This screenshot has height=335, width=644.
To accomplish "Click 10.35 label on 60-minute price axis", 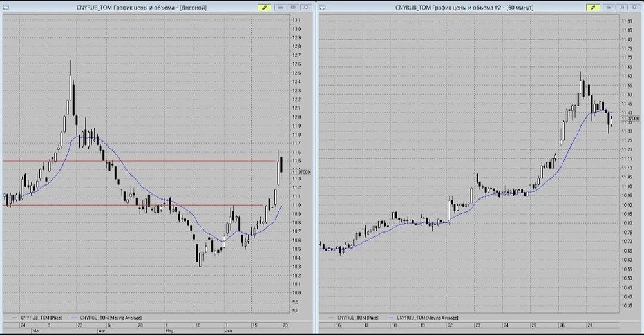I will pos(627,306).
